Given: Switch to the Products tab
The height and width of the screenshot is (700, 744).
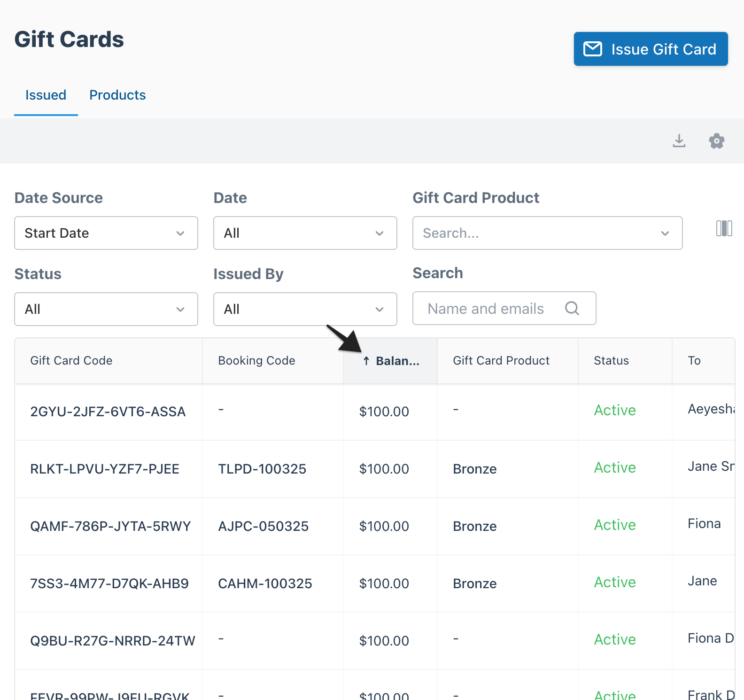Looking at the screenshot, I should click(x=117, y=95).
